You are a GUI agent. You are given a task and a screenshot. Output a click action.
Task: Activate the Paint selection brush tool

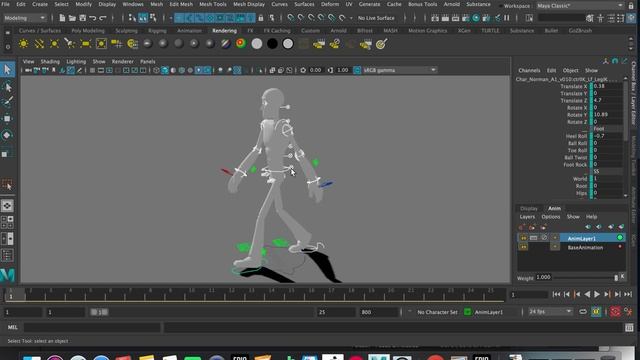(7, 102)
